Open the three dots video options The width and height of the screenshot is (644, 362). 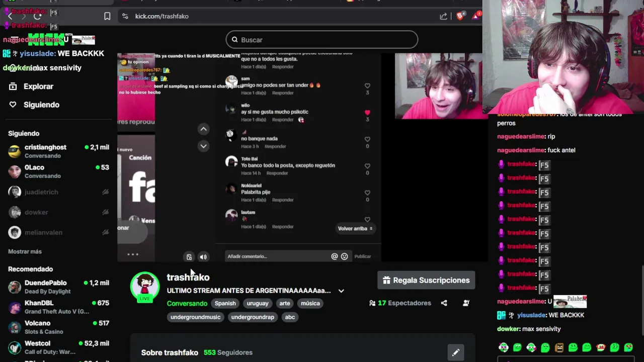click(133, 254)
